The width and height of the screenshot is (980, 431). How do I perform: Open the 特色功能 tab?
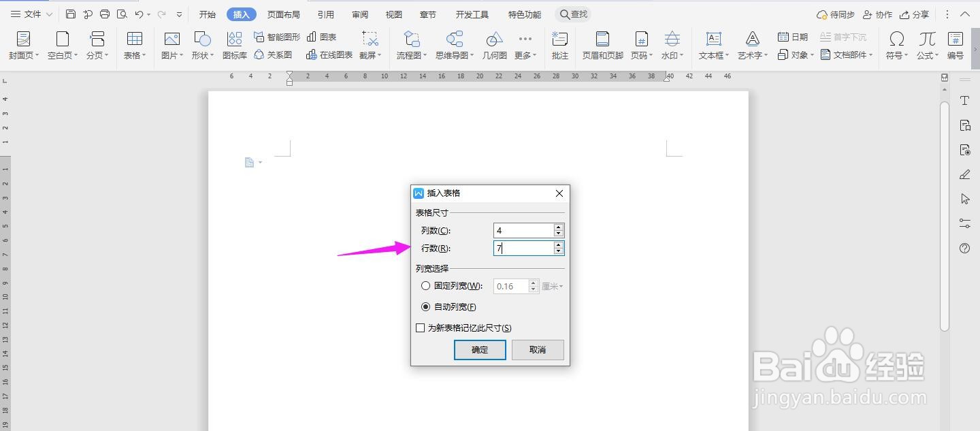pos(525,14)
